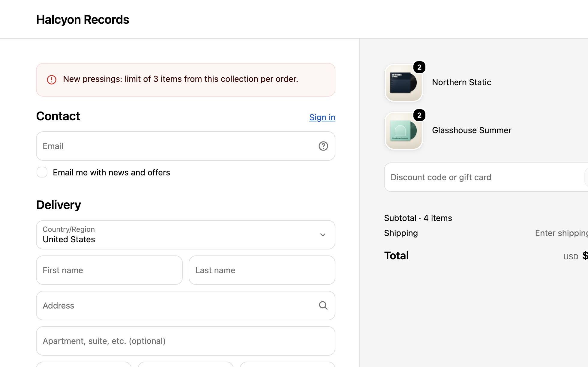Focus the Discount code or gift card field
Viewport: 588px width, 367px height.
point(486,177)
